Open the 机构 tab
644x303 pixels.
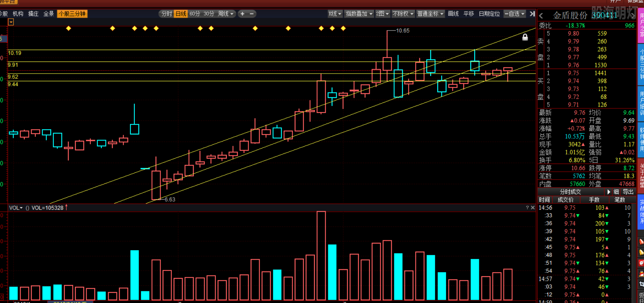[18, 14]
